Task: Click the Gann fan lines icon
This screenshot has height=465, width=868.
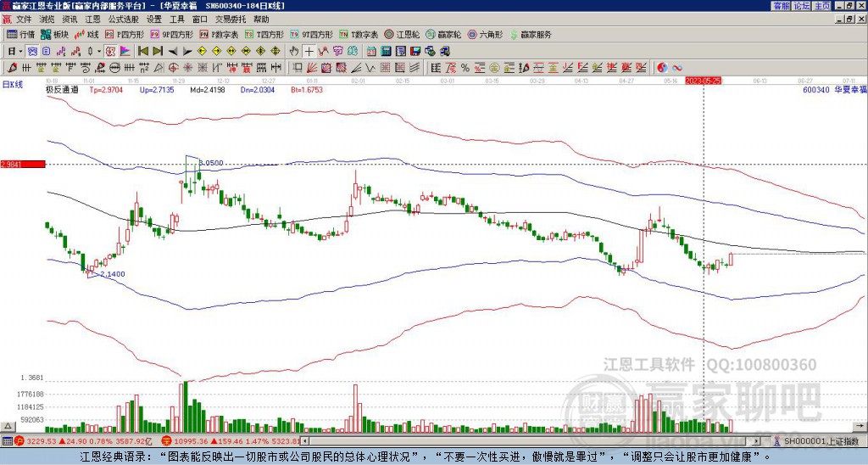Action: pyautogui.click(x=312, y=68)
